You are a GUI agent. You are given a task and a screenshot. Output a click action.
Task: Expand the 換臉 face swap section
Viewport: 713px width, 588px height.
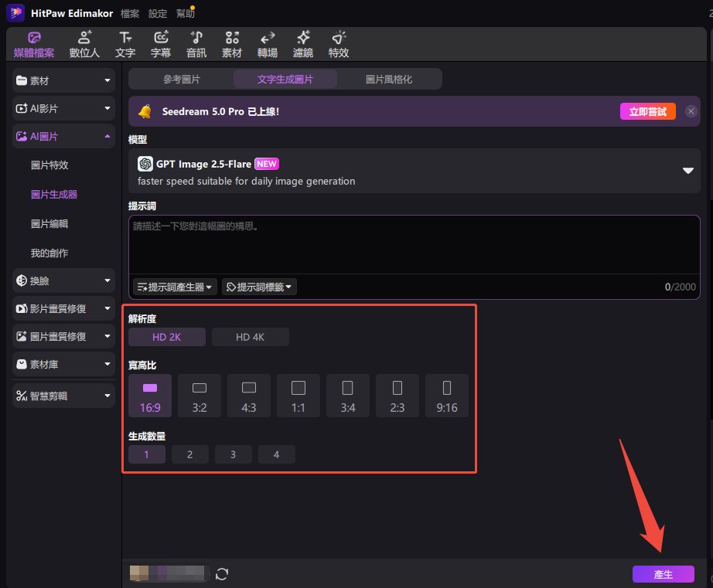(x=63, y=280)
